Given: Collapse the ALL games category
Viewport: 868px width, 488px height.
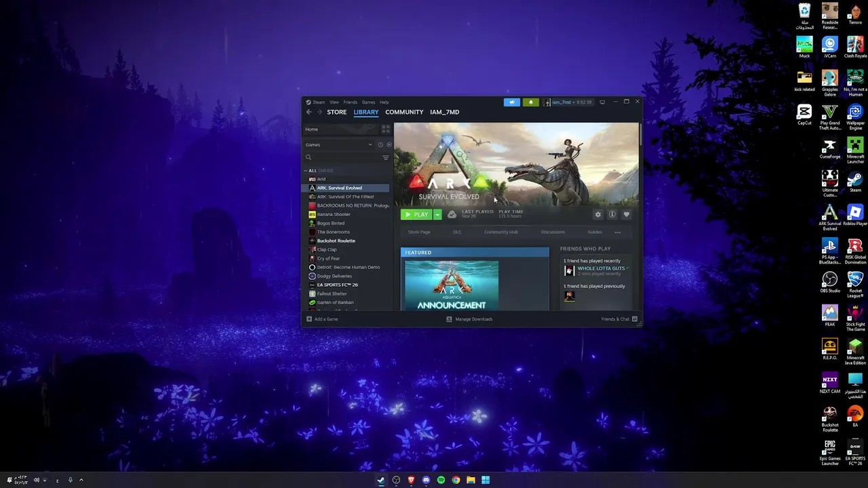Looking at the screenshot, I should coord(306,171).
